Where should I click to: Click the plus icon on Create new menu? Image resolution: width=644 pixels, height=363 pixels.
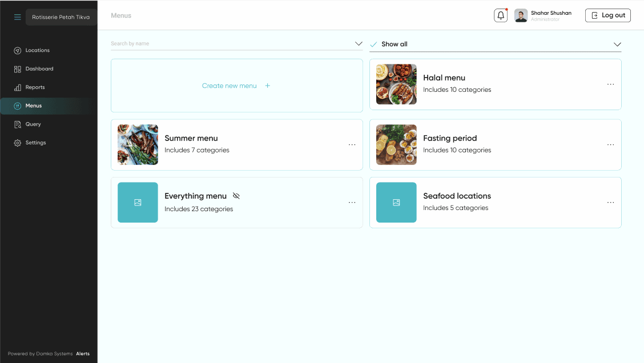point(267,86)
